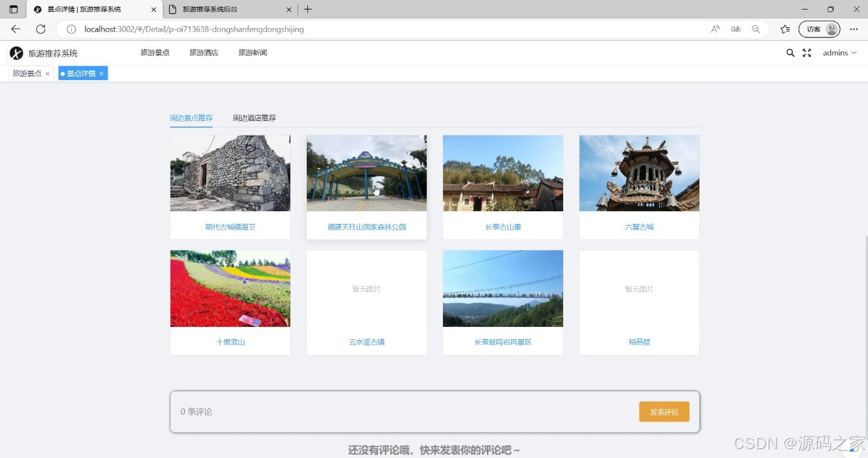The image size is (868, 458).
Task: Click the 十里蓝山 flower field thumbnail
Action: pyautogui.click(x=230, y=288)
